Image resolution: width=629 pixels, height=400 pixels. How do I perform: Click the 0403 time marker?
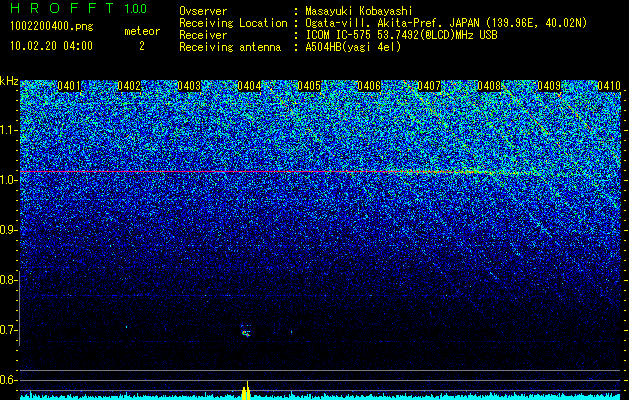189,86
